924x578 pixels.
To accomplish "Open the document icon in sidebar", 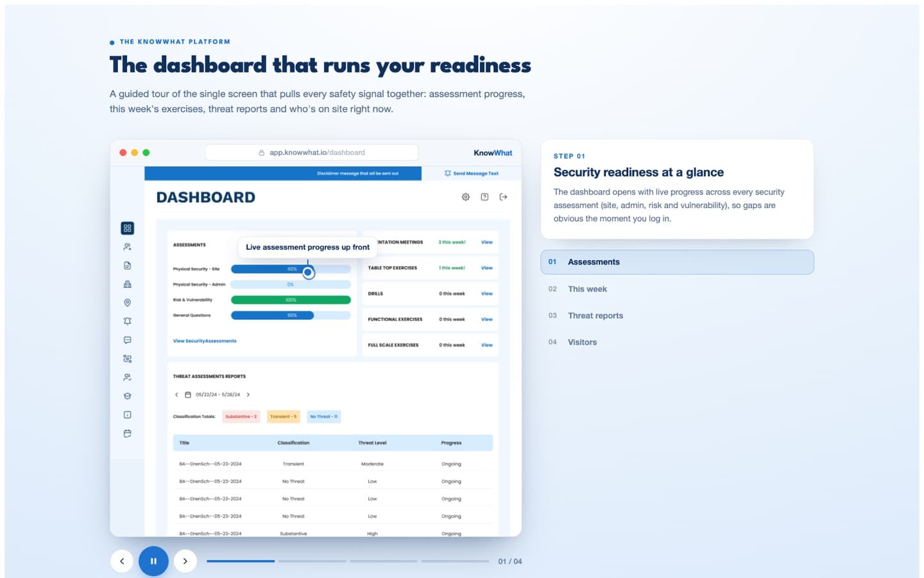I will click(x=127, y=265).
